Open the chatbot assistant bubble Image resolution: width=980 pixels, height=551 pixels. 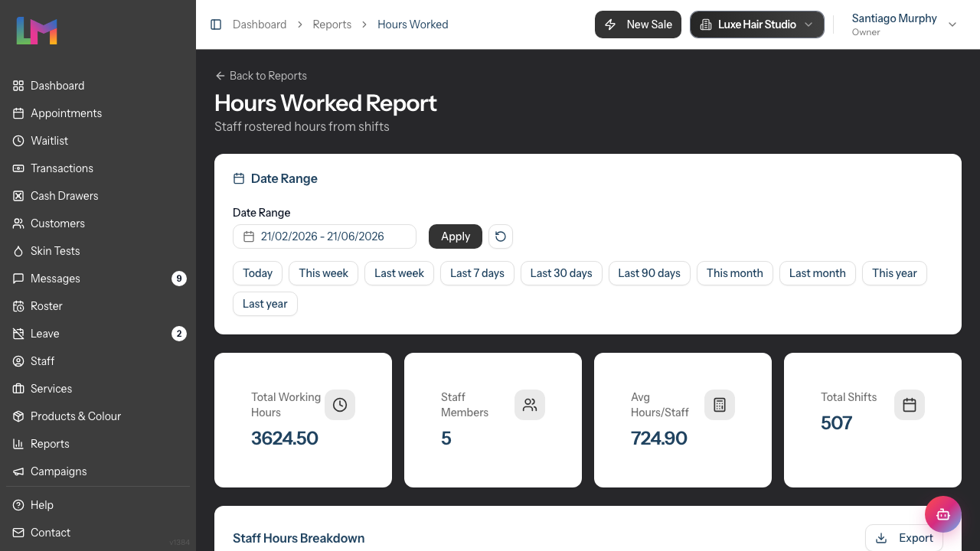point(943,514)
